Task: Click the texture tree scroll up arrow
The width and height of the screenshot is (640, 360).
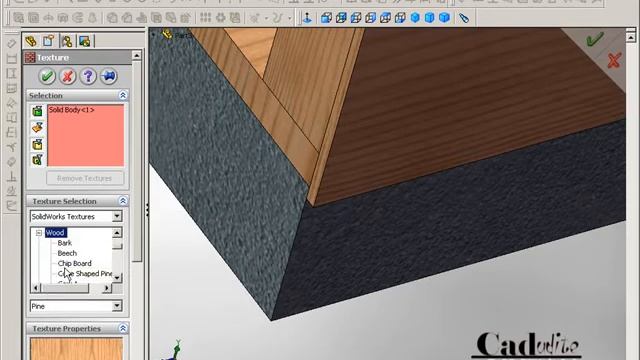Action: pos(117,233)
